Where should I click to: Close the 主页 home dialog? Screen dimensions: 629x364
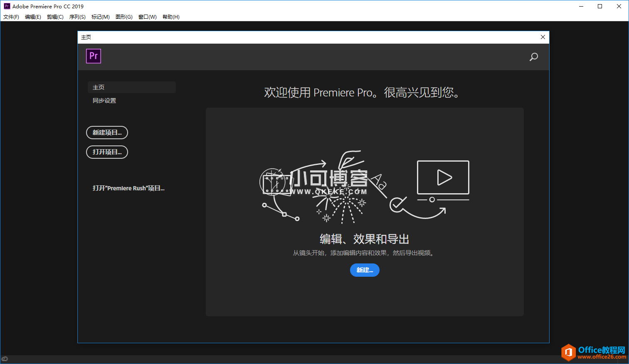(543, 37)
